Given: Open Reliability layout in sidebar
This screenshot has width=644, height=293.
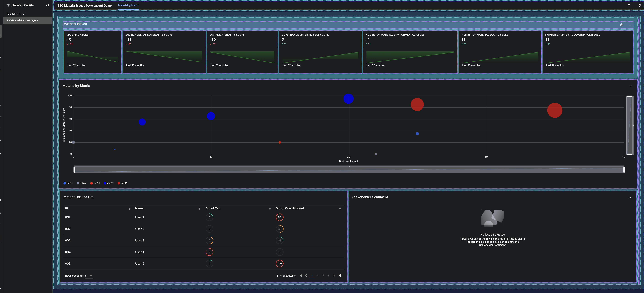Looking at the screenshot, I should point(16,14).
